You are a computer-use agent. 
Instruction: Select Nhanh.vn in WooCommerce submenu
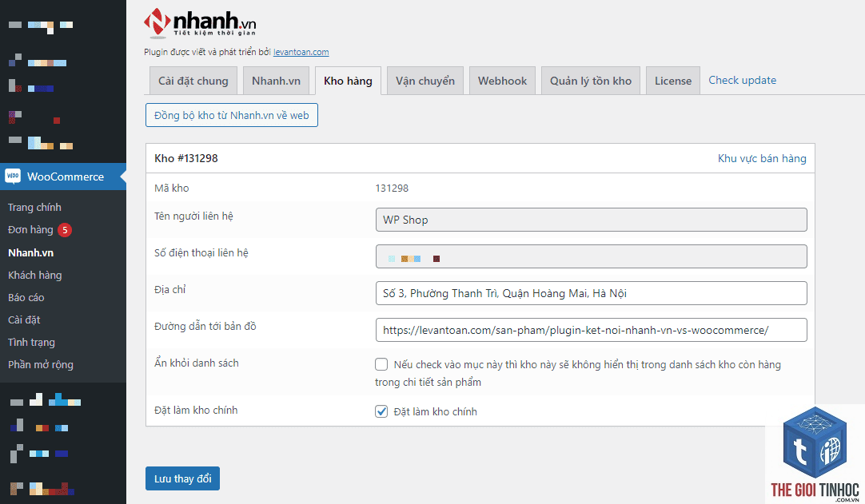coord(31,252)
